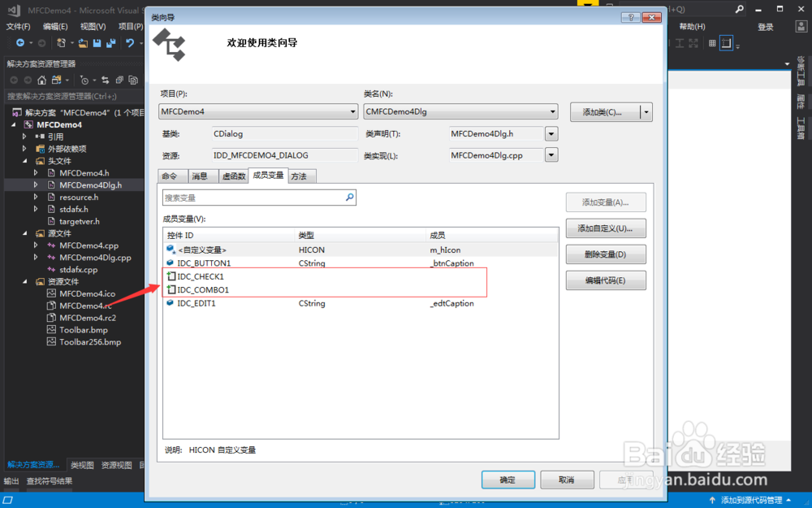The image size is (812, 508).
Task: Open the 编辑(E) menu
Action: (x=55, y=27)
